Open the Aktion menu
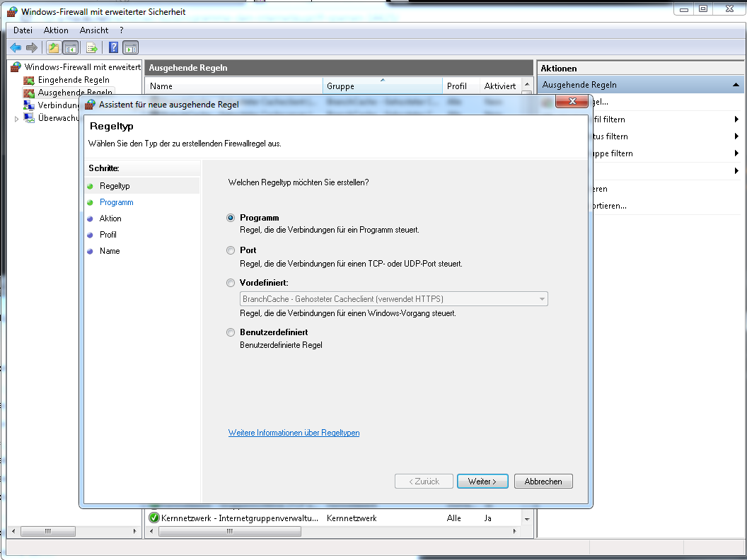The height and width of the screenshot is (560, 747). point(56,30)
